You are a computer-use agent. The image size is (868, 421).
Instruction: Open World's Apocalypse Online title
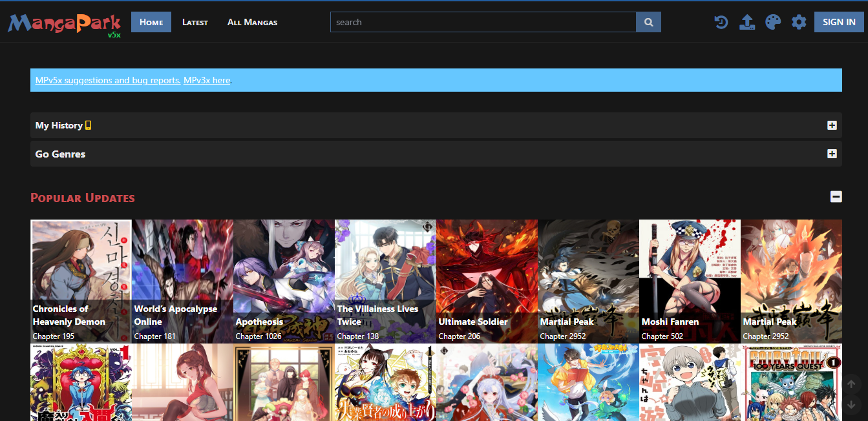pos(176,315)
